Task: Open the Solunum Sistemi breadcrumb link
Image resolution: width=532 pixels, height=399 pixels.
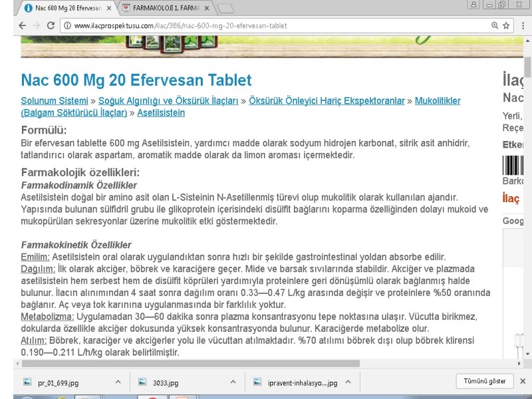Action: click(x=55, y=101)
